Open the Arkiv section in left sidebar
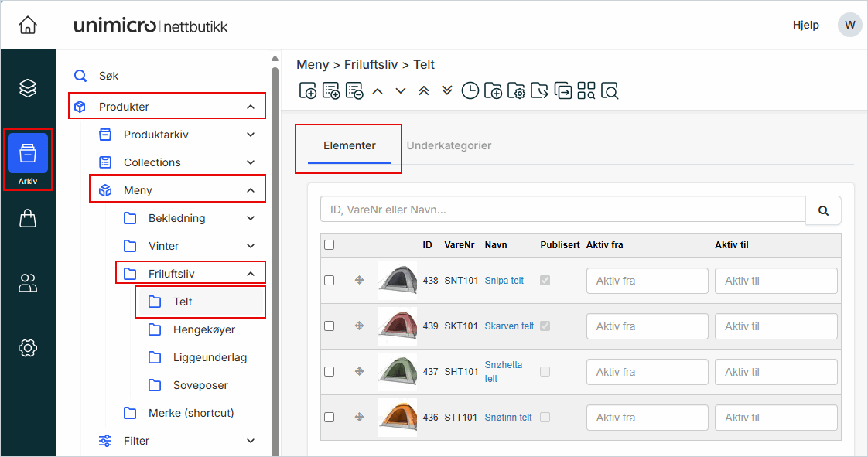The image size is (868, 457). pyautogui.click(x=28, y=159)
